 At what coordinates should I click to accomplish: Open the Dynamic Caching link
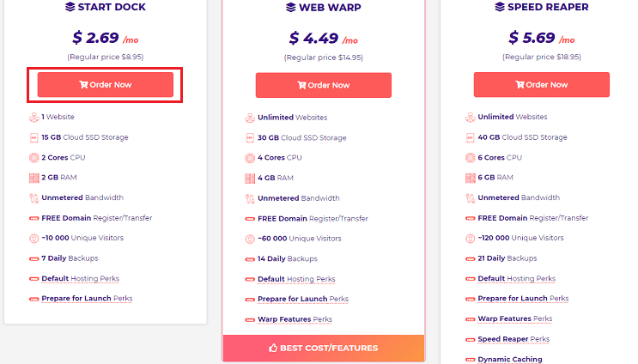(x=510, y=359)
